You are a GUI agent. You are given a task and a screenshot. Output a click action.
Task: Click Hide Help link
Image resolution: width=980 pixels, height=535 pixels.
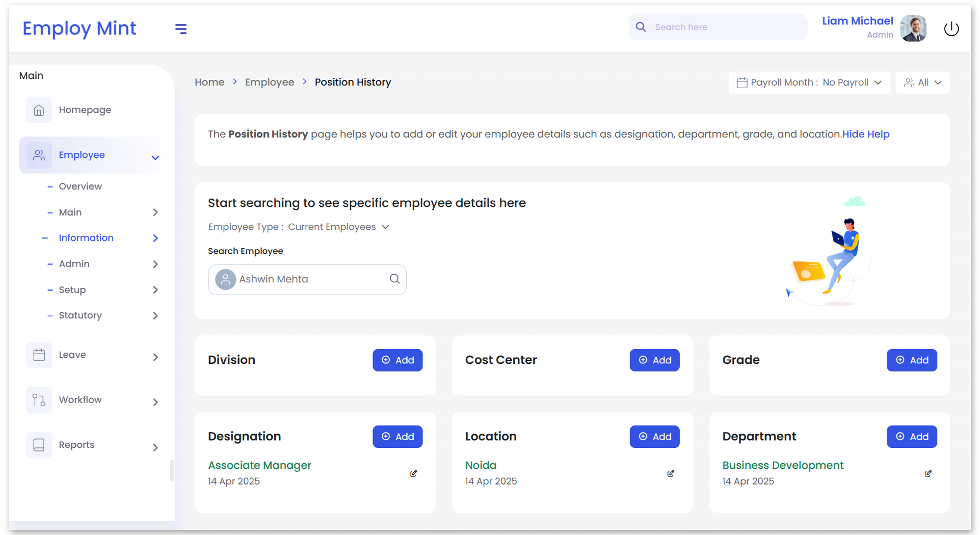click(x=865, y=134)
